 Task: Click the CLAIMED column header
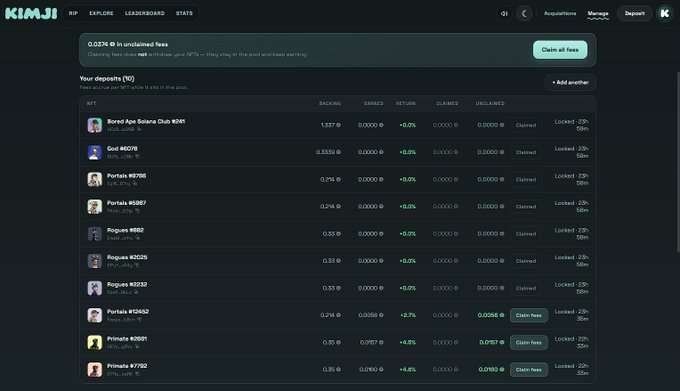tap(447, 104)
